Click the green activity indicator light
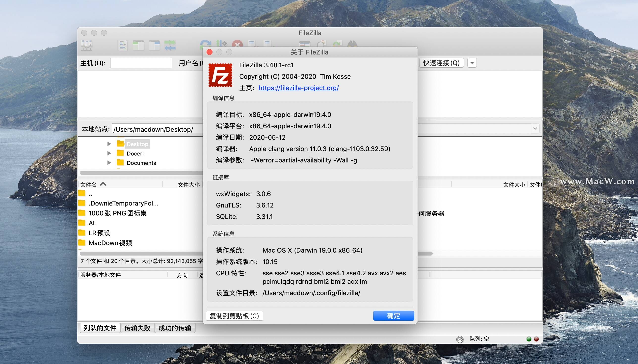 [529, 339]
